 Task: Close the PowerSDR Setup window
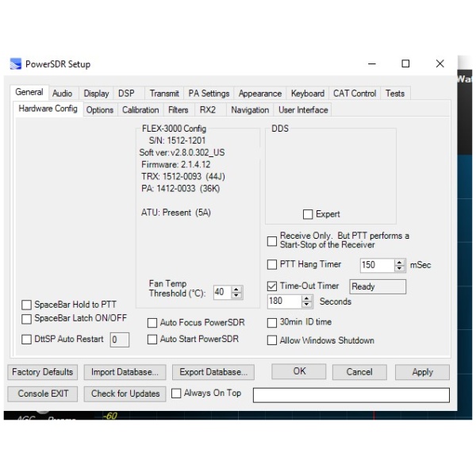[x=440, y=63]
